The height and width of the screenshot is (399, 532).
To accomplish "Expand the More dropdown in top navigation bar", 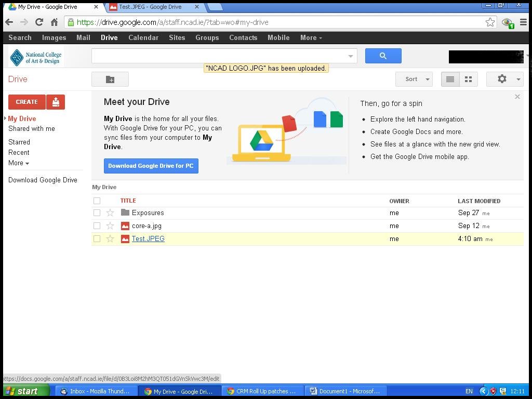I will point(311,37).
